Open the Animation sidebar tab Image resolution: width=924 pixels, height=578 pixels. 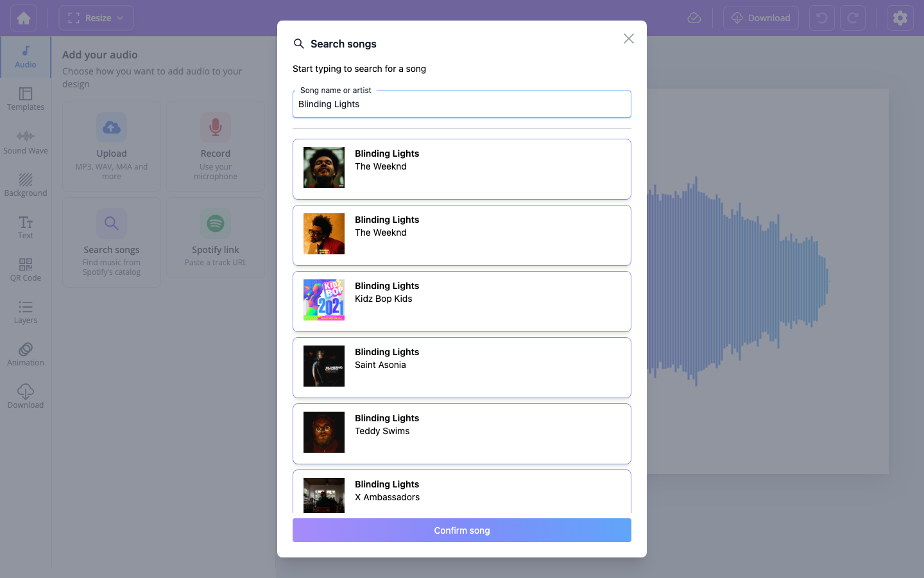(26, 354)
